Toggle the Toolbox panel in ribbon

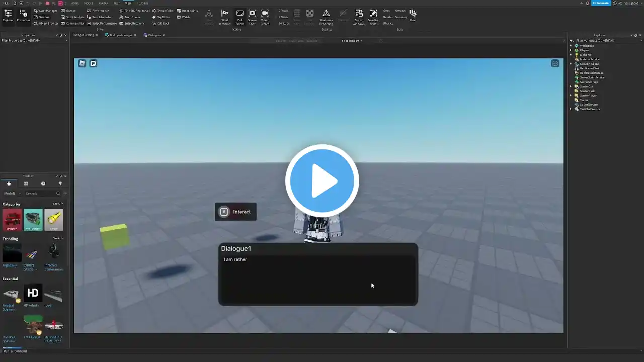tap(42, 17)
